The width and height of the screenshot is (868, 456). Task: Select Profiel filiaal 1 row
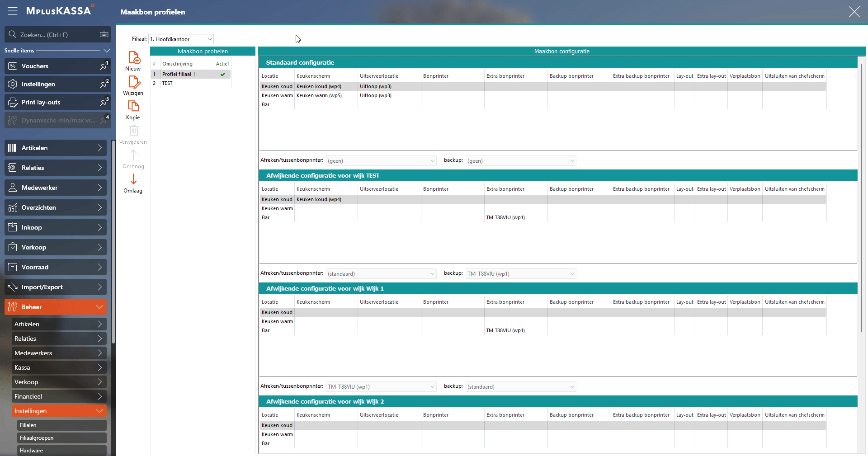191,74
